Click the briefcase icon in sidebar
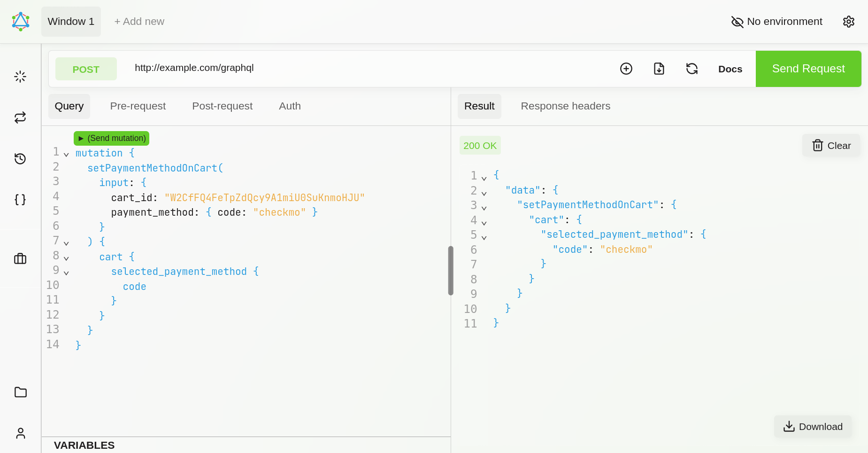Screen dimensions: 868x453 coord(20,259)
